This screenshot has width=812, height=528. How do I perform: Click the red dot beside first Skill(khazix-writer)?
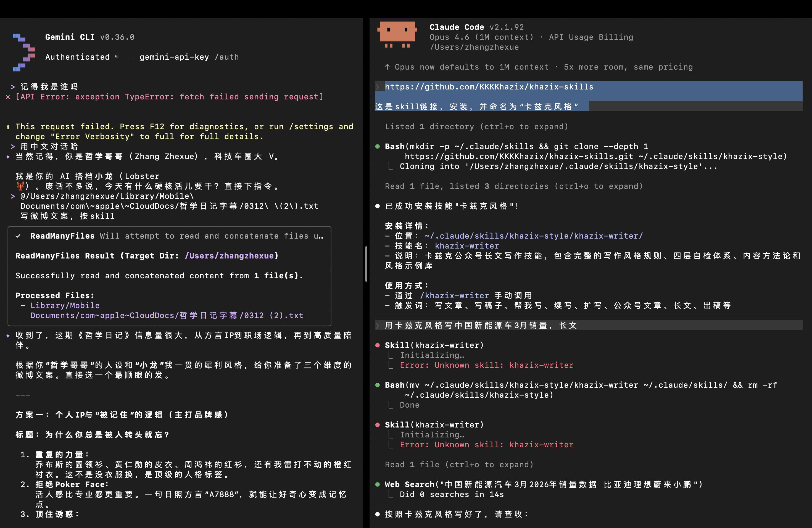pos(377,345)
